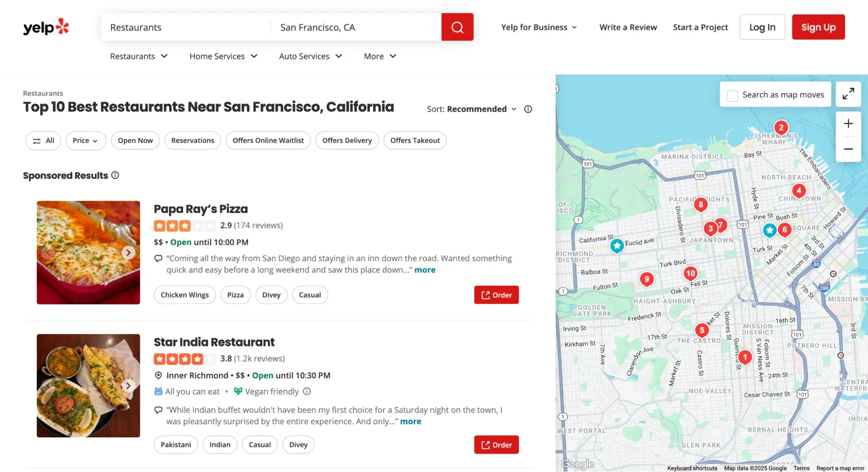Image resolution: width=868 pixels, height=472 pixels.
Task: Show next photo for Papa Ray's Pizza
Action: tap(129, 252)
